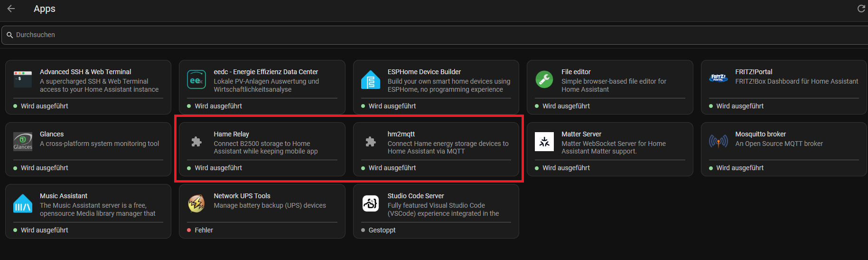Click Wird ausgeführt status under hm2mqtt
868x260 pixels.
pyautogui.click(x=392, y=168)
